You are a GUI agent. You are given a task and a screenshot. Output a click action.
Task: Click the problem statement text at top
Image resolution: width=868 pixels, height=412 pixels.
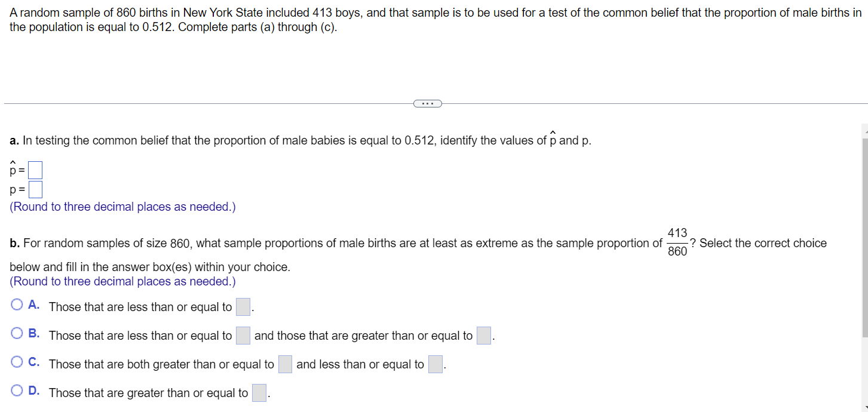[418, 19]
